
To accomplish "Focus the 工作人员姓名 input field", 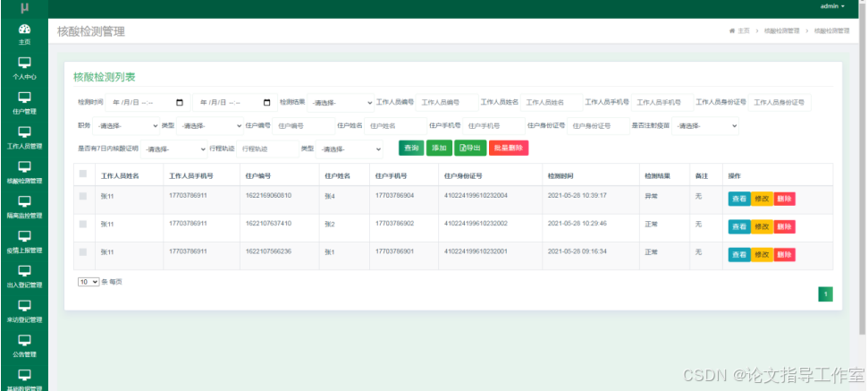I will 552,103.
